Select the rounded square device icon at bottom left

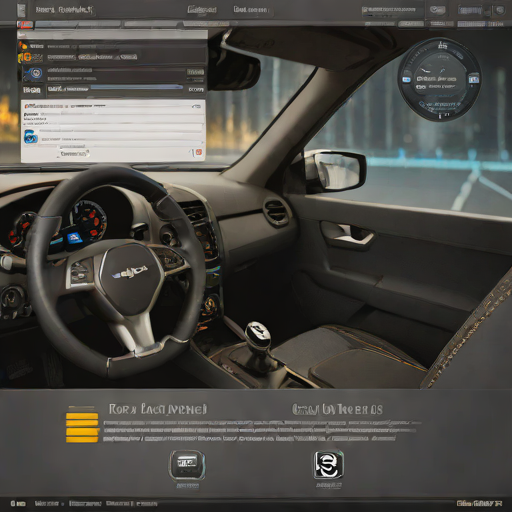coord(187,465)
